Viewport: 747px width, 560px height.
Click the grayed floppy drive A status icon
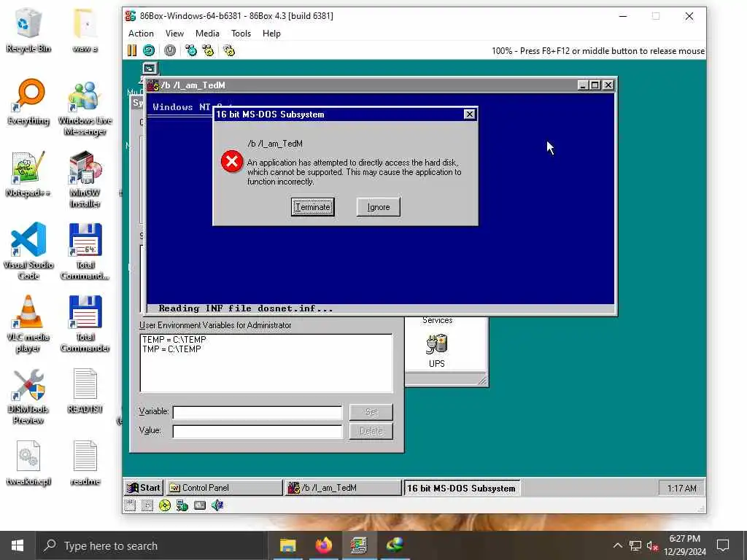click(x=130, y=506)
